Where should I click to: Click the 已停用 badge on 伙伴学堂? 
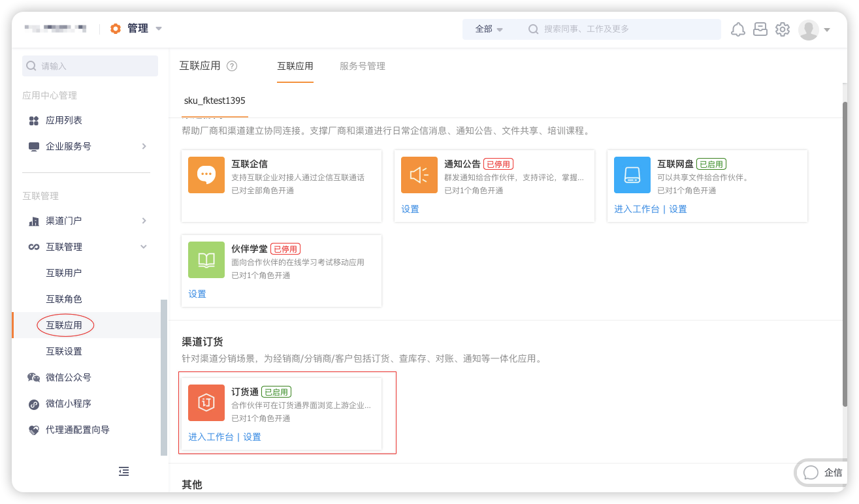(x=285, y=249)
